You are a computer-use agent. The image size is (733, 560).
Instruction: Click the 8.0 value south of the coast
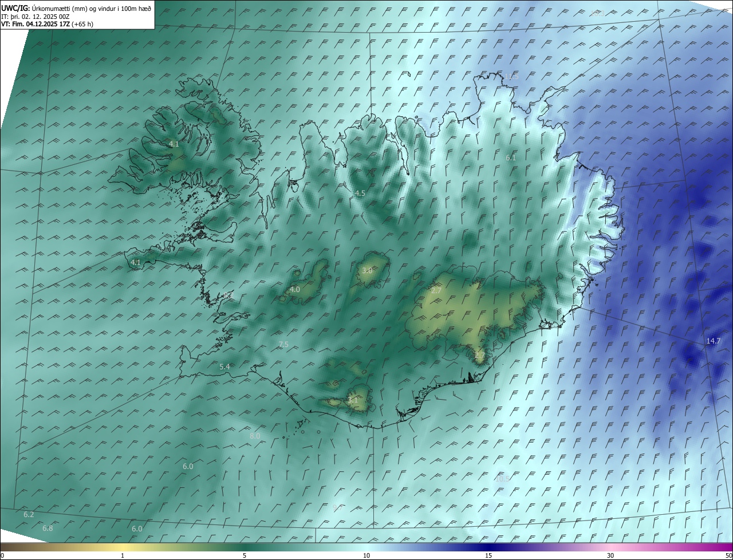click(x=255, y=436)
